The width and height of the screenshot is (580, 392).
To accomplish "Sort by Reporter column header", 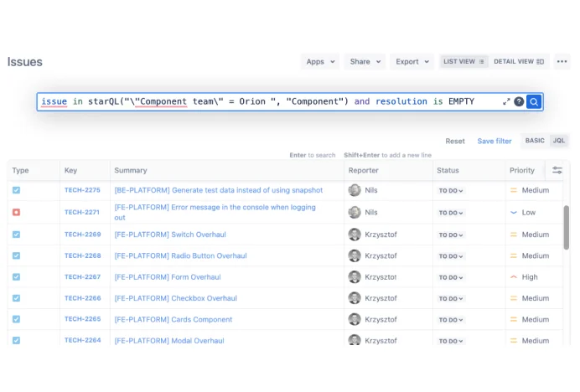I will [x=363, y=170].
